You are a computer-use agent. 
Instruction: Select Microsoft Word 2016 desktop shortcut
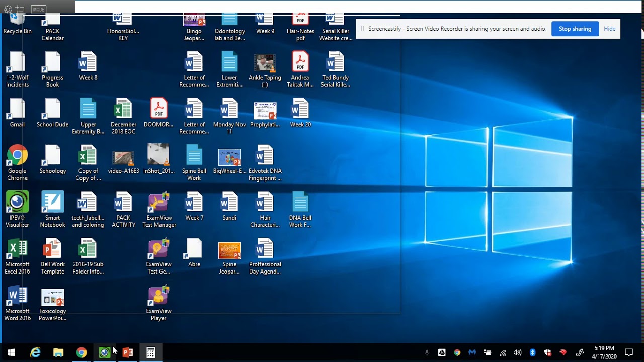coord(17,303)
